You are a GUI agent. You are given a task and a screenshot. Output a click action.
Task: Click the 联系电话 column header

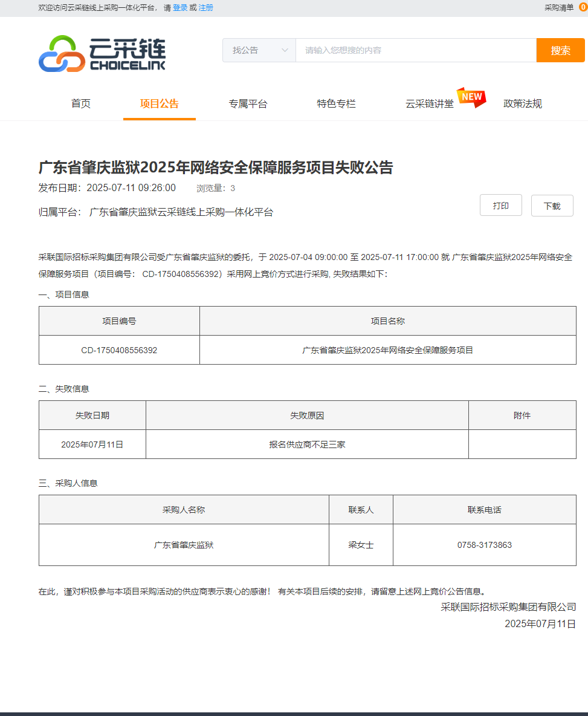pyautogui.click(x=485, y=510)
